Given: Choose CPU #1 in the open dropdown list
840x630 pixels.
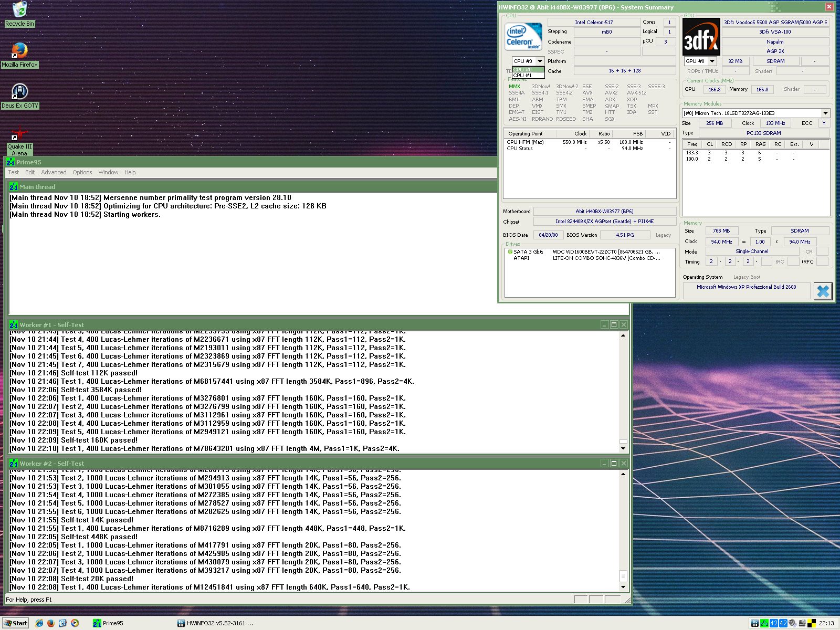Looking at the screenshot, I should click(528, 76).
